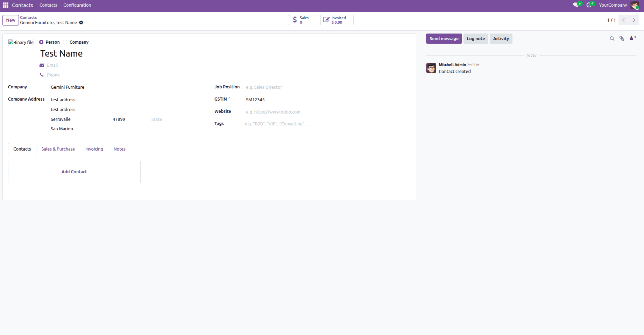Click the phone handset icon
The height and width of the screenshot is (335, 644).
(x=42, y=75)
